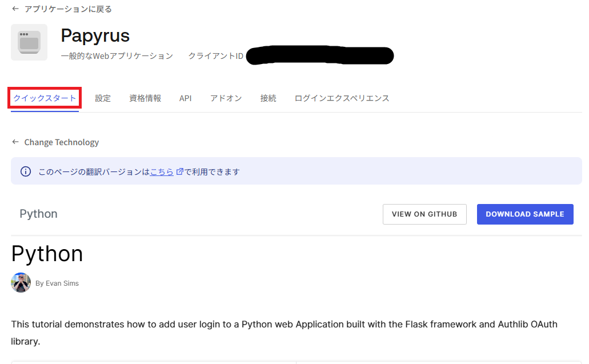This screenshot has width=589, height=364.
Task: Click the small Python section label
Action: (x=38, y=214)
